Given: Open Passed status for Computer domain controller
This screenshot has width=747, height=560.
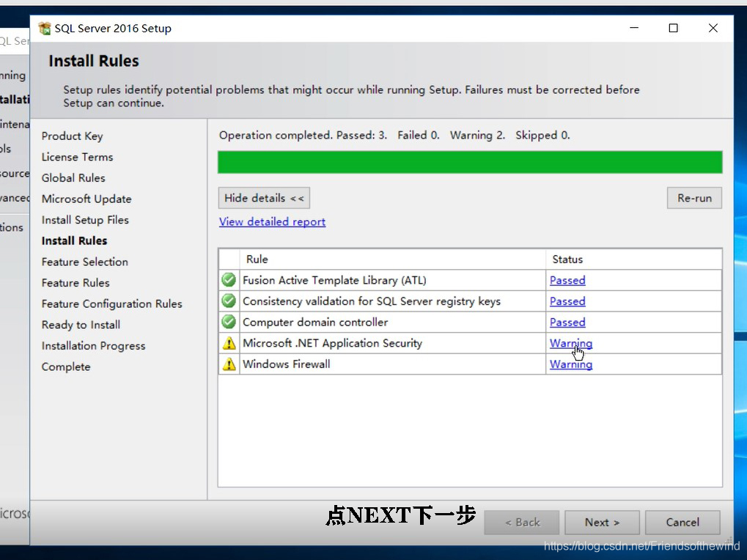Looking at the screenshot, I should coord(567,322).
